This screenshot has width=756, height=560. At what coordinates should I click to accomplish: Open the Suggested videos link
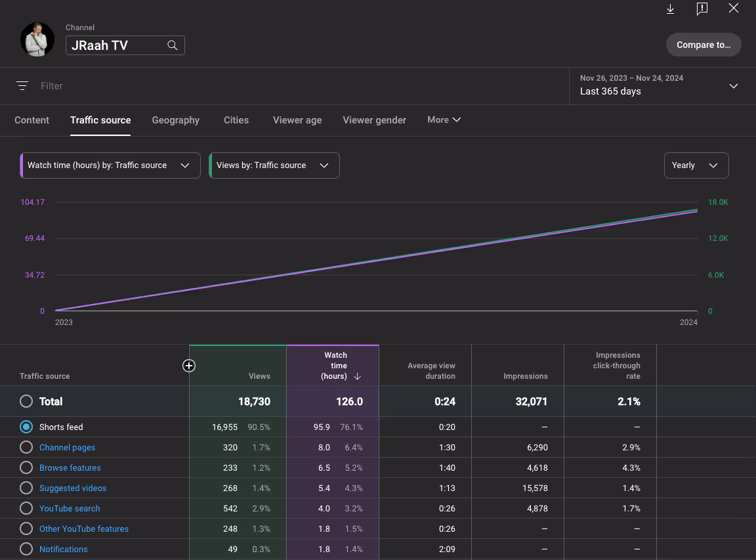click(73, 488)
